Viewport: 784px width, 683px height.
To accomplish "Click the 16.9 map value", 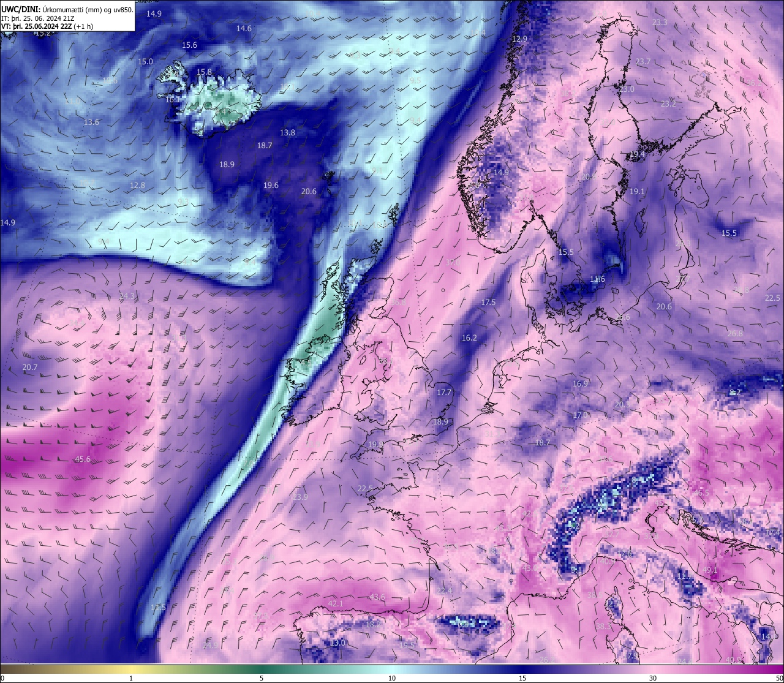I will coord(580,383).
